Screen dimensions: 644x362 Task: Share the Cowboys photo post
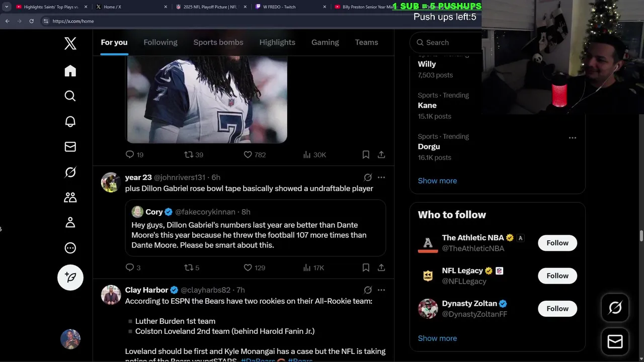coord(381,154)
